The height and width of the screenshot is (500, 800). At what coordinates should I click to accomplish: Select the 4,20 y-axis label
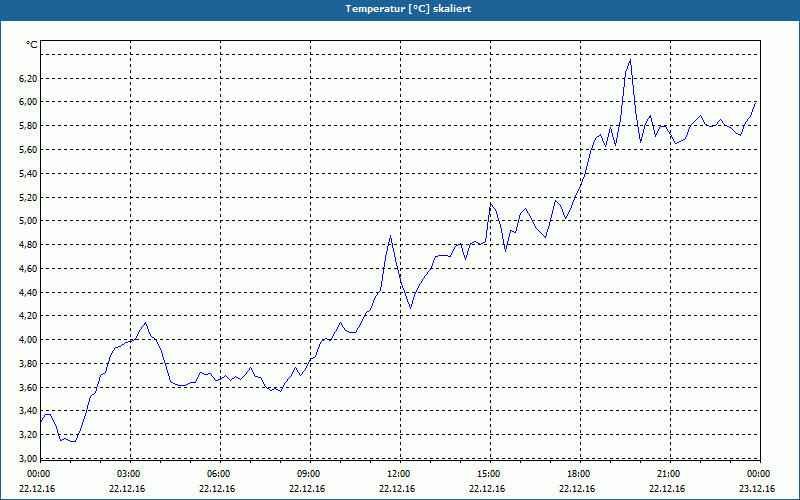(29, 315)
